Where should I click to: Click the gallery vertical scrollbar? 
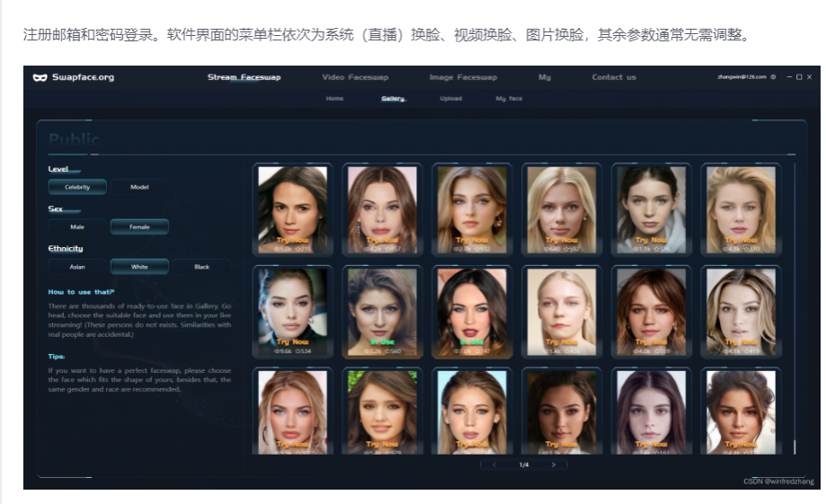click(x=794, y=305)
